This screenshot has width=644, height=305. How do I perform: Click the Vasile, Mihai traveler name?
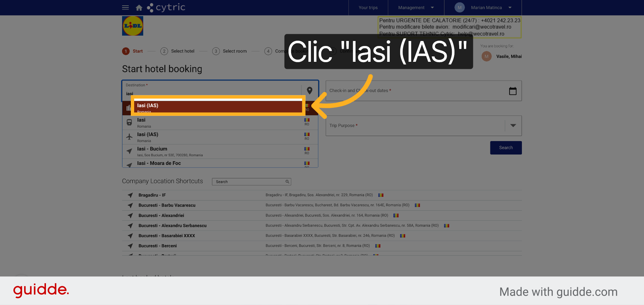coord(509,56)
